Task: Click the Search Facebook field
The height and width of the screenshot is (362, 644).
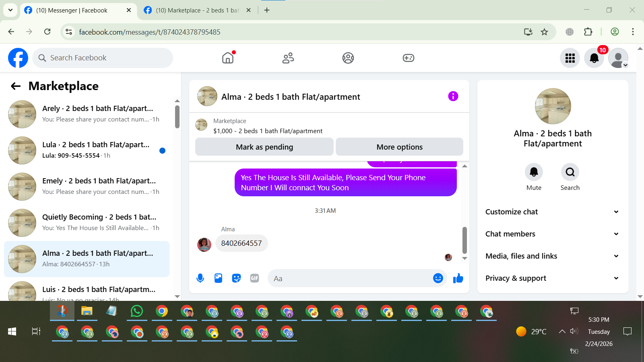Action: point(103,58)
